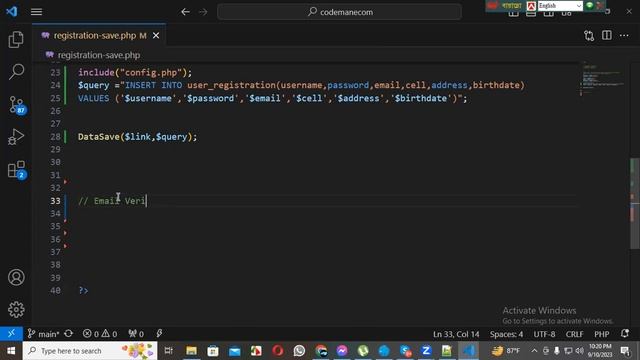The image size is (640, 360).
Task: Go back with navigation arrow
Action: coord(185,12)
